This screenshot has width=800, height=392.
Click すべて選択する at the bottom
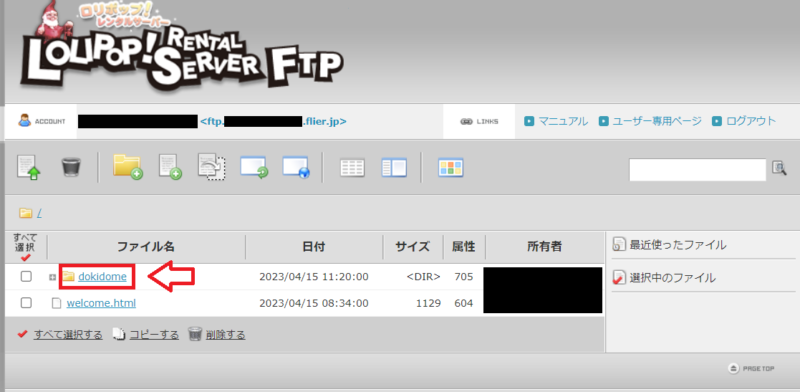pos(68,335)
